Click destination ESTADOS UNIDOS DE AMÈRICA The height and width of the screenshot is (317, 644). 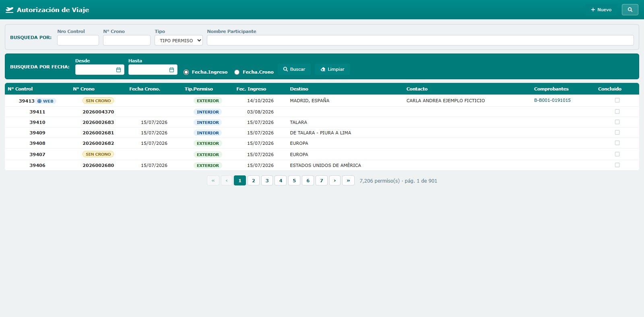click(x=325, y=165)
